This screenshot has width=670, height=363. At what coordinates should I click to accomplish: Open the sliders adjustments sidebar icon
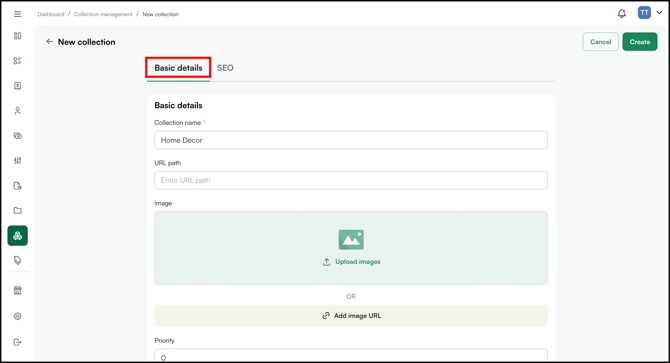tap(18, 161)
